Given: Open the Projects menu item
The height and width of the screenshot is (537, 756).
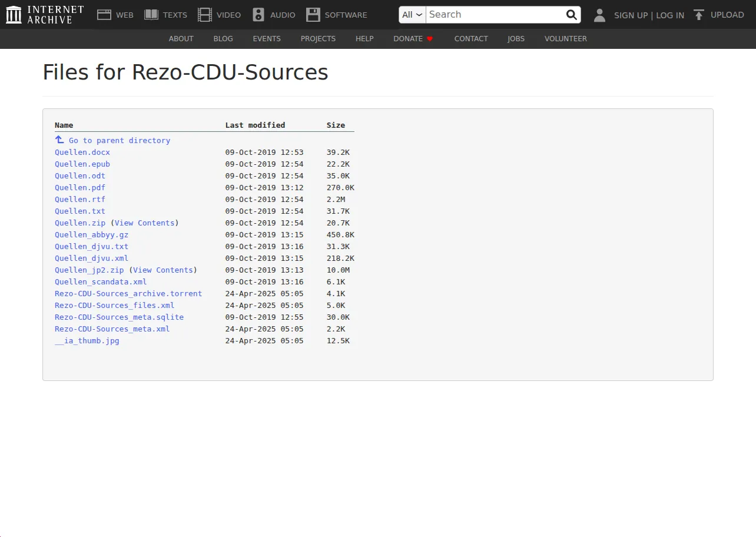Looking at the screenshot, I should point(318,39).
